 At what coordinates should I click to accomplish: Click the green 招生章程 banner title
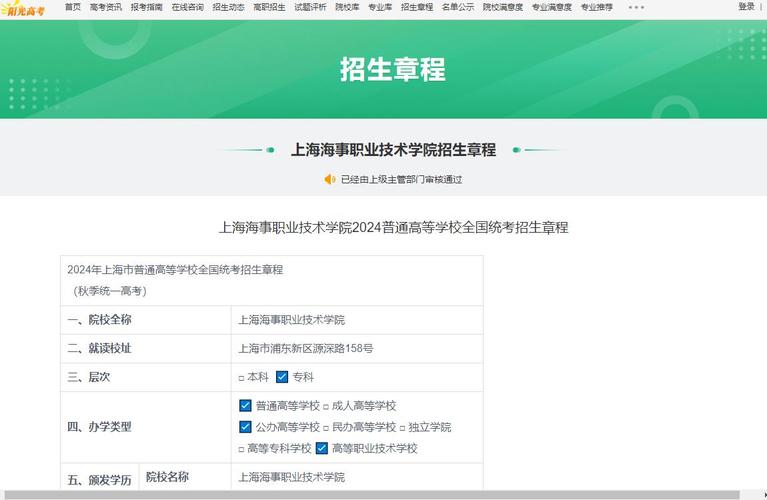point(393,69)
